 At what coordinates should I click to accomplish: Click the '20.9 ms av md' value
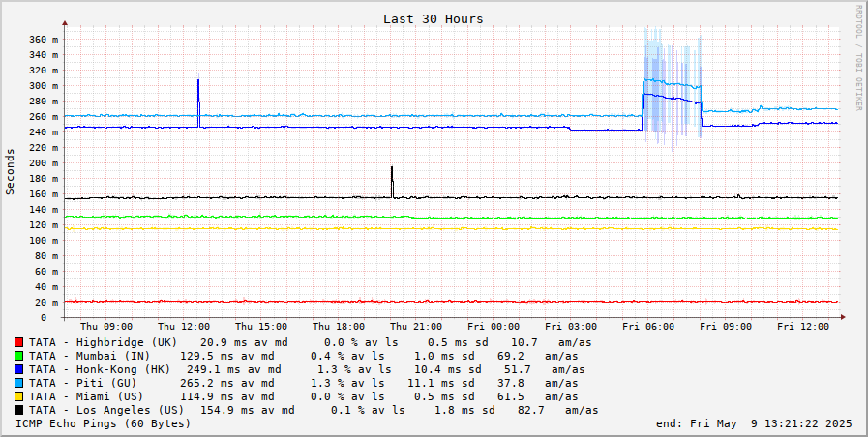tap(244, 342)
